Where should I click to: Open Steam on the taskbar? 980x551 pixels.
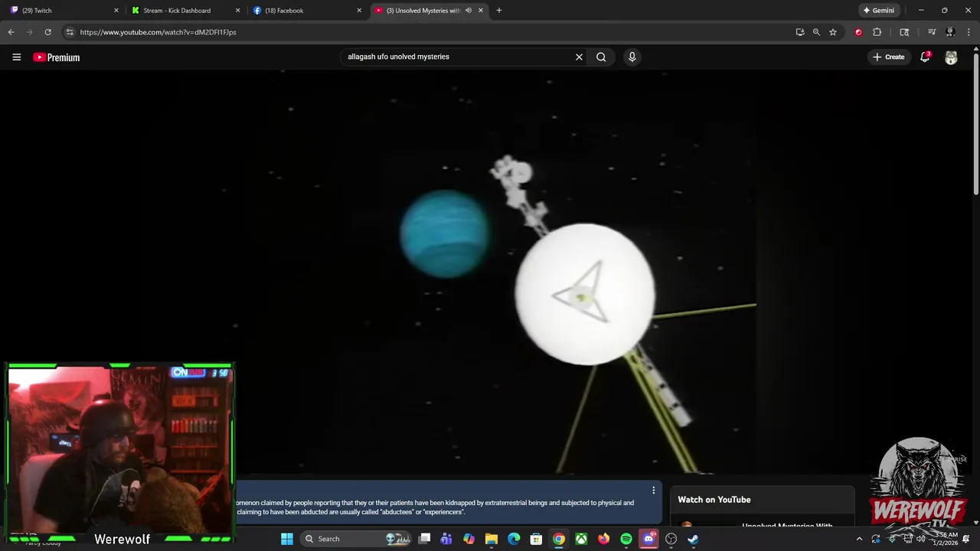(693, 539)
